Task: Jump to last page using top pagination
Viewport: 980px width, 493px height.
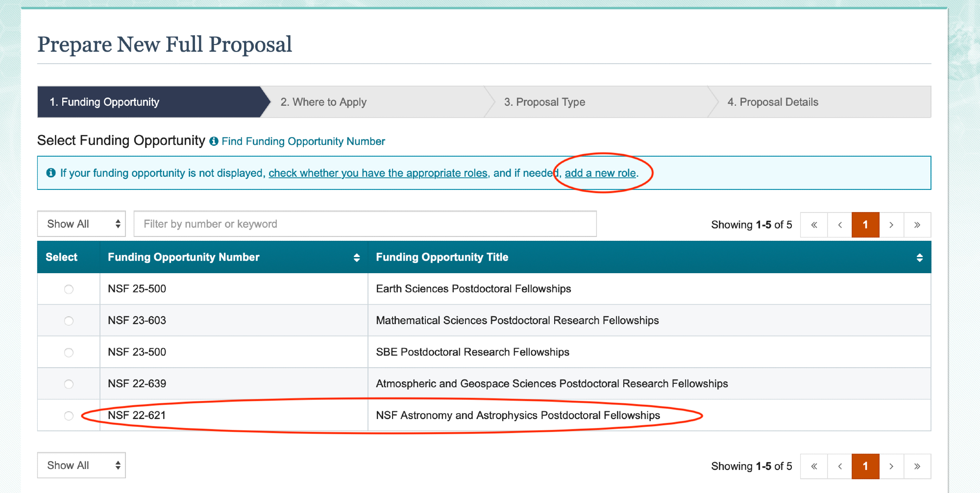Action: pos(917,225)
